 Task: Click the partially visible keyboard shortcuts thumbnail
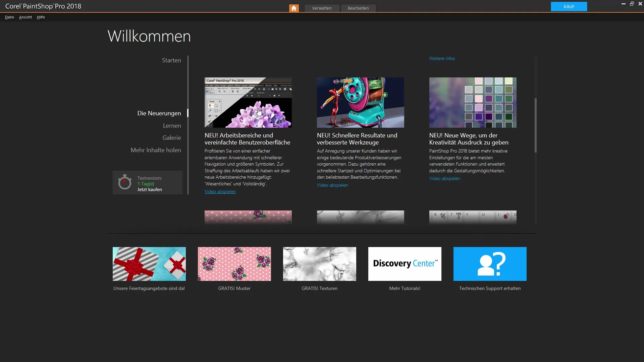[473, 217]
